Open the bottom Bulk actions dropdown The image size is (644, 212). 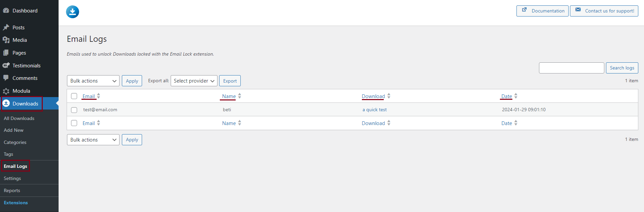tap(93, 140)
